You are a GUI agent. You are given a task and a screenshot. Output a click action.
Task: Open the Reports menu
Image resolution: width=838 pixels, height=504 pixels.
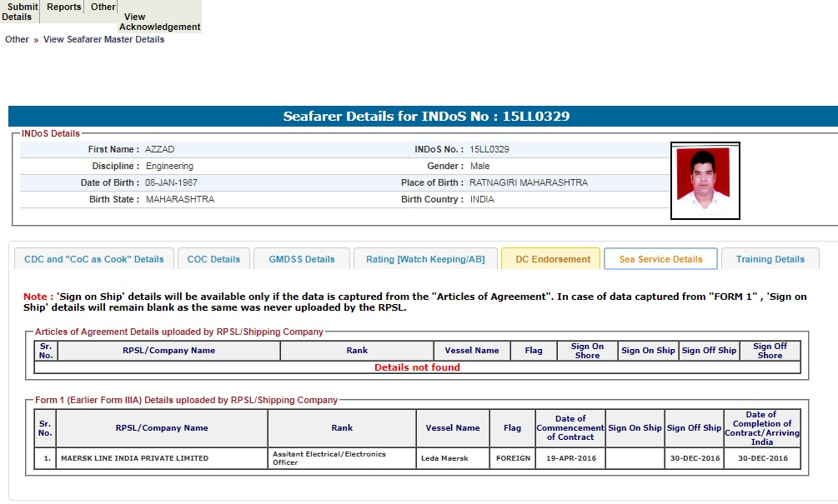[64, 7]
